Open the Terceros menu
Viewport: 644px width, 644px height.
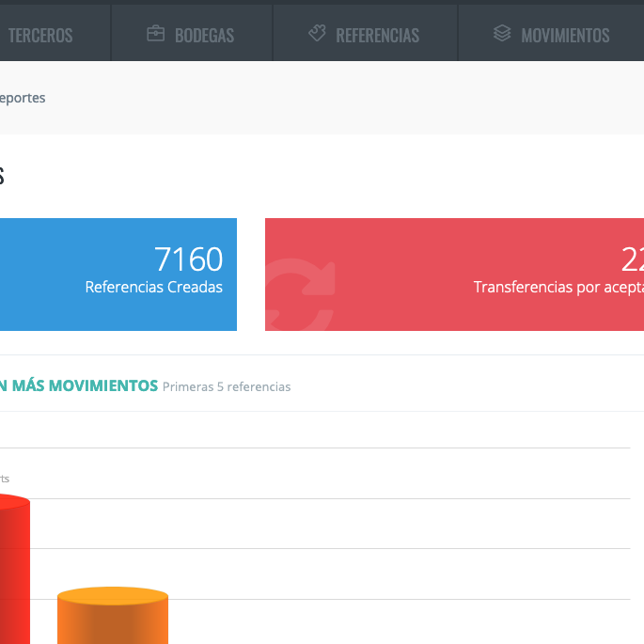coord(40,36)
